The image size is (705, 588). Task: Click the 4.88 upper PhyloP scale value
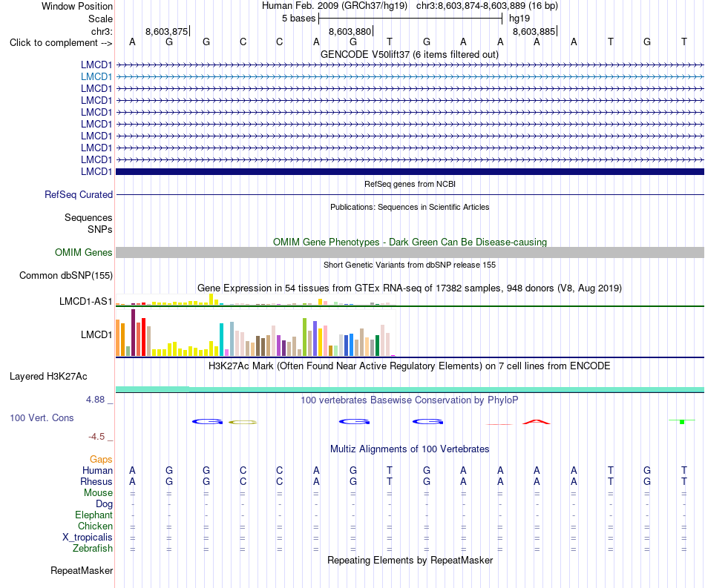tap(95, 400)
